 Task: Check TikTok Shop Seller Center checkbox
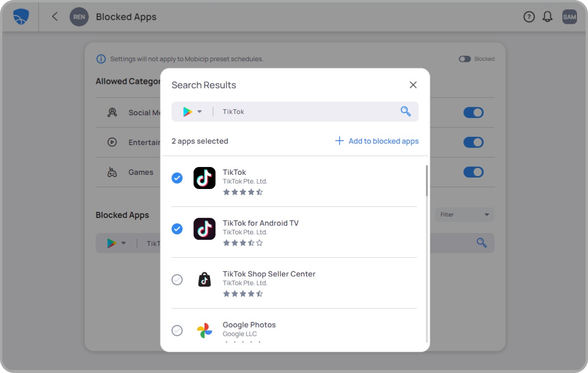pos(177,279)
